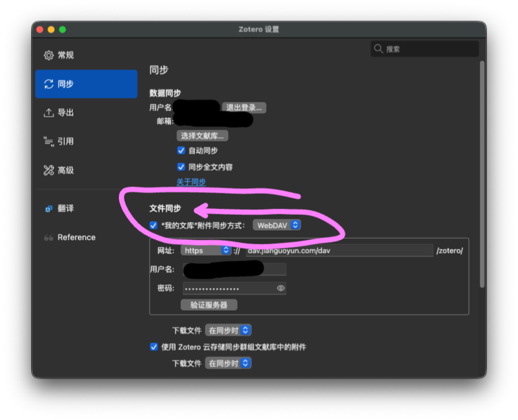The height and width of the screenshot is (420, 518).
Task: Click the tools icon beside 高级
Action: coord(48,170)
